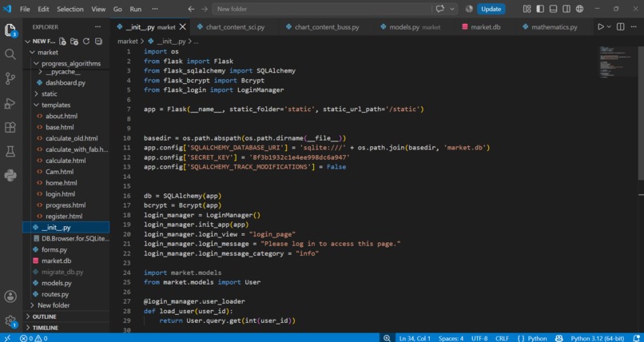The image size is (644, 342).
Task: Close the __init__.py tab
Action: pos(183,27)
